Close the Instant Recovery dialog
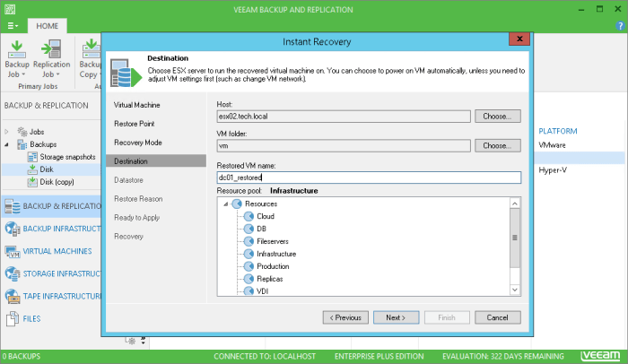Viewport: 628px width, 364px height. (x=519, y=39)
